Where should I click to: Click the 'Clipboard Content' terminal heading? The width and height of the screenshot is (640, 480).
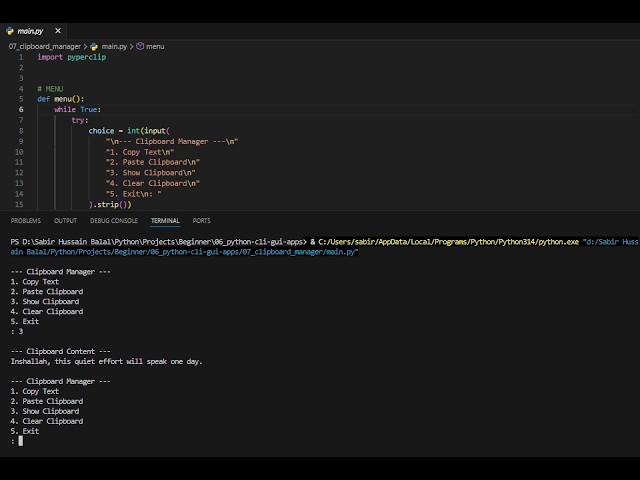pyautogui.click(x=60, y=351)
